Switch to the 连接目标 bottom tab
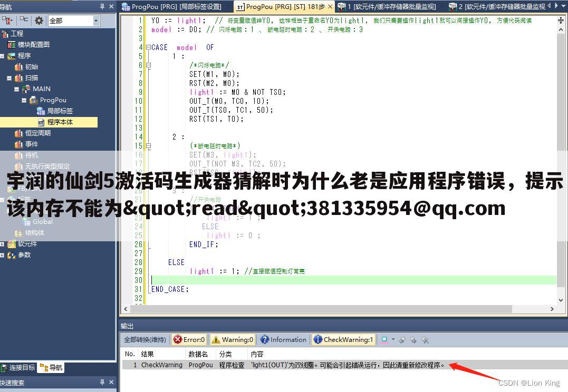 click(18, 368)
